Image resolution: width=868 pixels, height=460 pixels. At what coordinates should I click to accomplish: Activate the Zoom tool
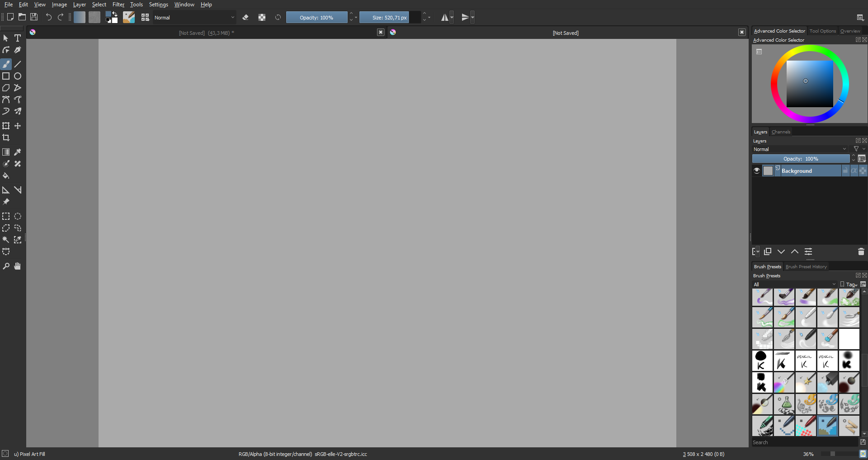point(6,266)
